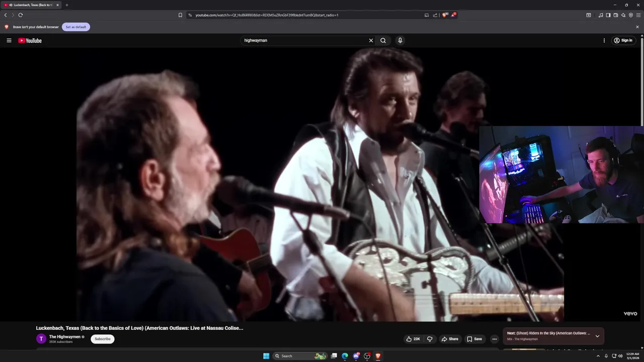Read the full video title text
This screenshot has height=362, width=644.
(139, 328)
